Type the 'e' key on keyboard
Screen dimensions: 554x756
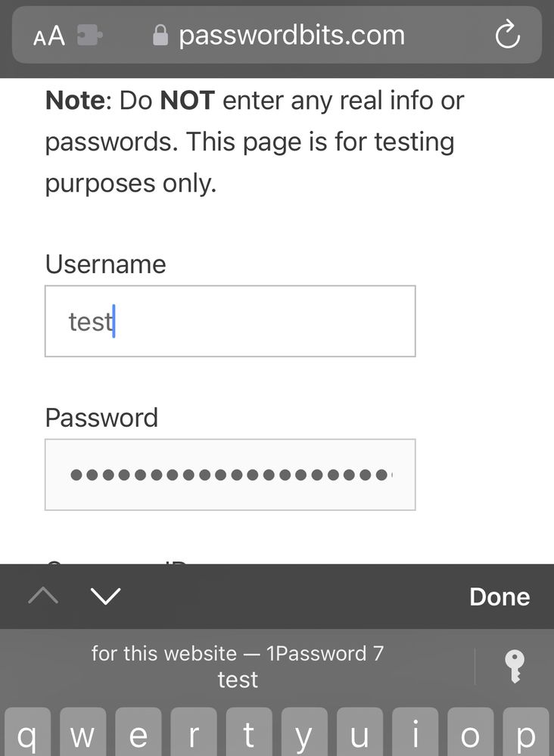[138, 734]
